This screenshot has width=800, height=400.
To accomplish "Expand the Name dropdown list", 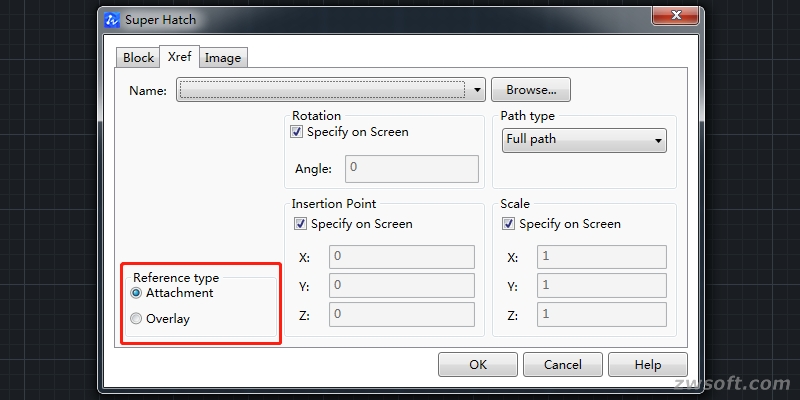I will [x=478, y=90].
